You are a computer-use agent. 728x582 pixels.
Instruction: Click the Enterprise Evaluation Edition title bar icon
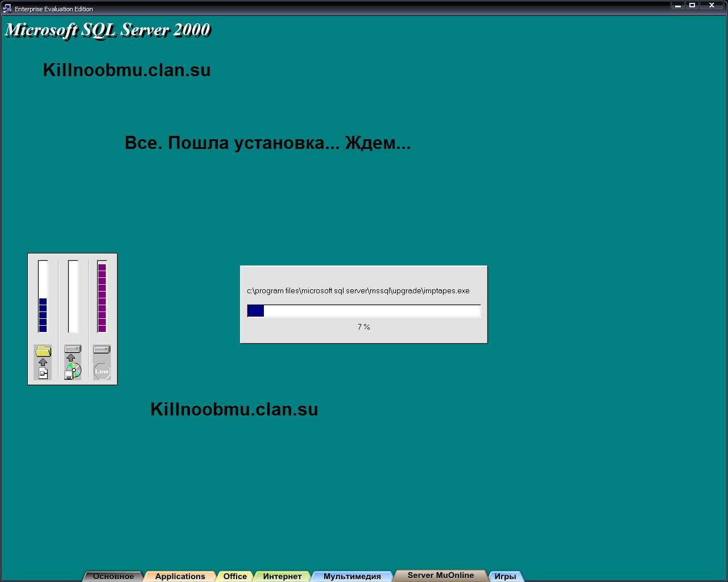(7, 9)
